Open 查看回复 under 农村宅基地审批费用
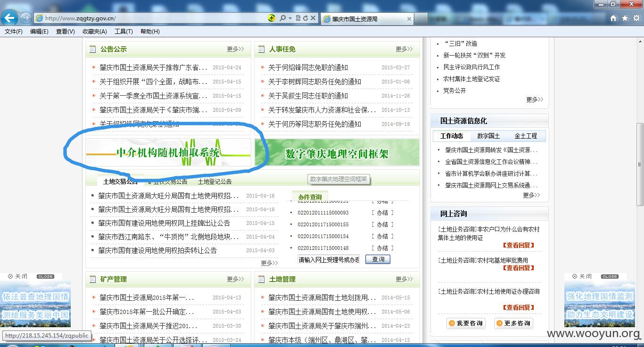Screen dimensions: 644x347 (x=518, y=268)
